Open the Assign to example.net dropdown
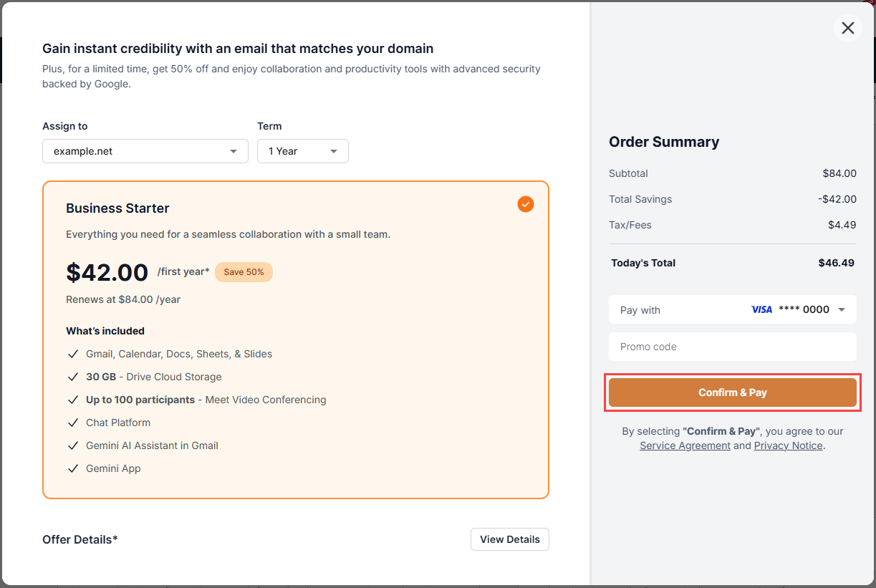Viewport: 876px width, 588px height. (x=145, y=151)
